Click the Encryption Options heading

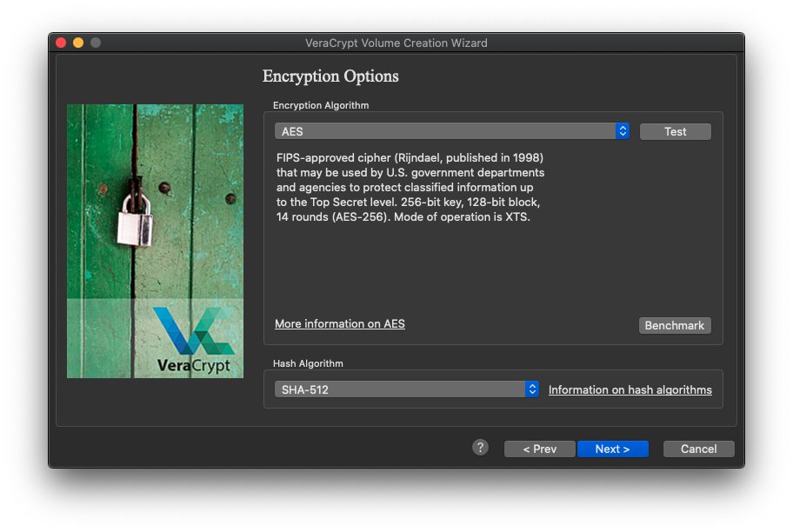pyautogui.click(x=330, y=76)
